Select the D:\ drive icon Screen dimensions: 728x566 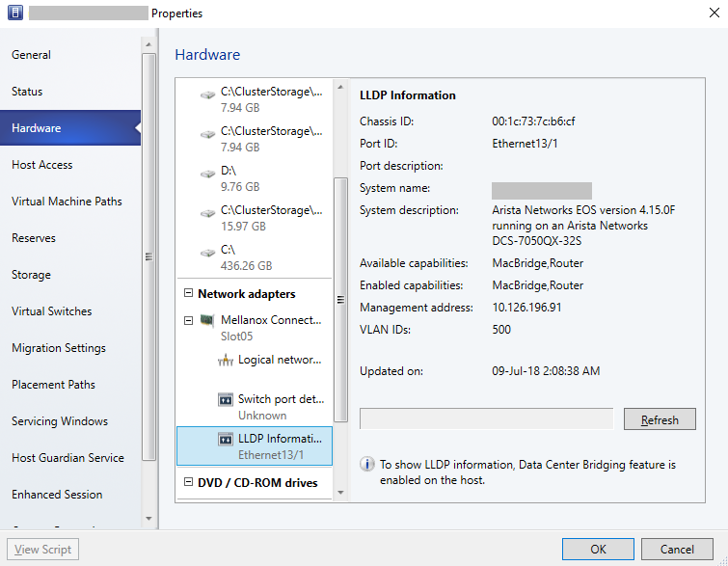tap(208, 173)
